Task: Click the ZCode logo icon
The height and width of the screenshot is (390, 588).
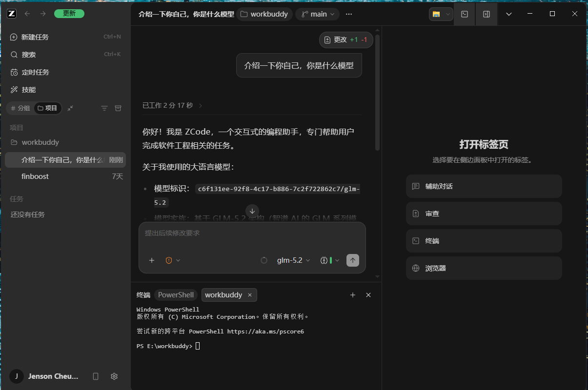Action: 12,14
